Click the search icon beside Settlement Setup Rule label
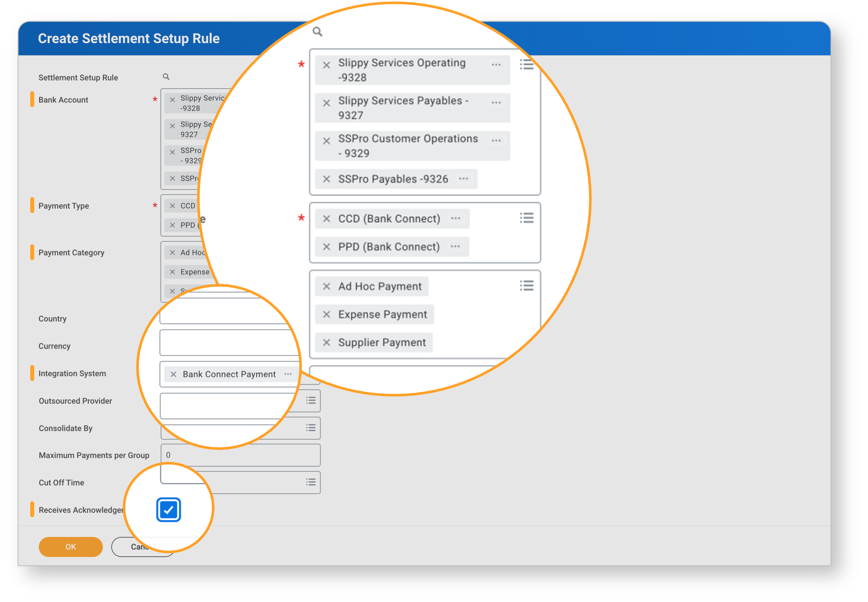The image size is (868, 602). coord(166,77)
